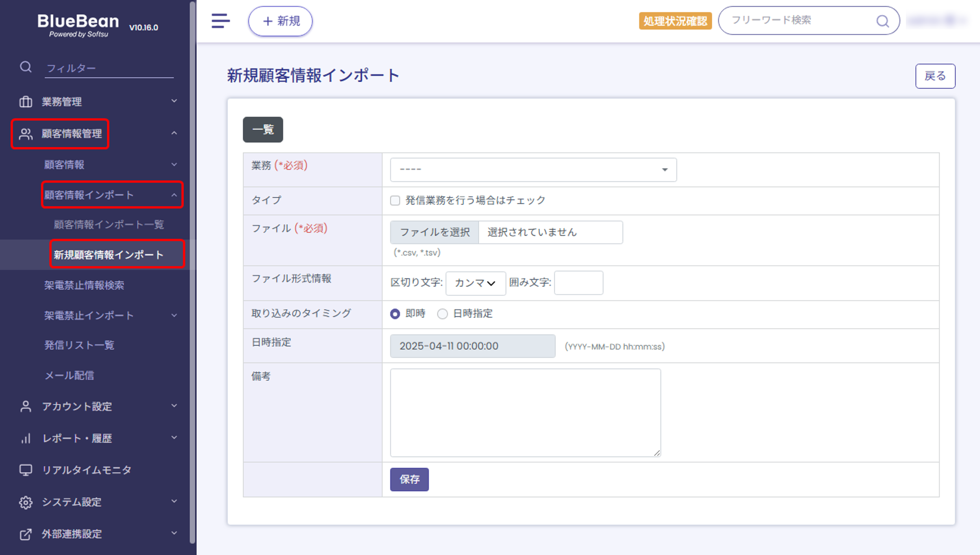Viewport: 980px width, 555px height.
Task: Check the 発信業務を行う場合はチェック checkbox
Action: [x=395, y=200]
